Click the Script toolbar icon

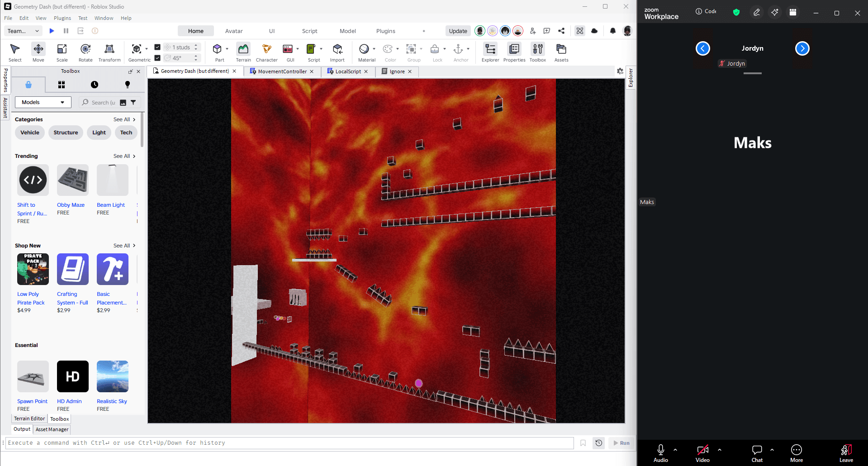click(311, 49)
